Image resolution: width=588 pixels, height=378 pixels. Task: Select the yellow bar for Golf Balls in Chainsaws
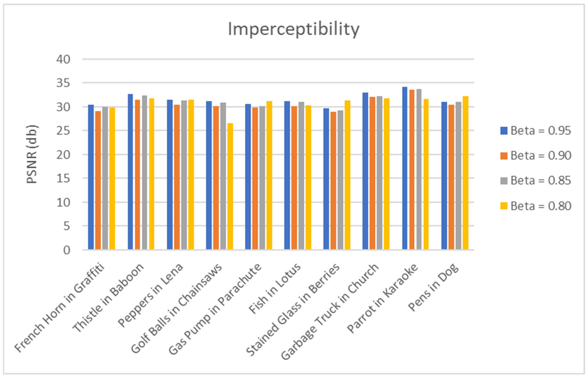[230, 186]
